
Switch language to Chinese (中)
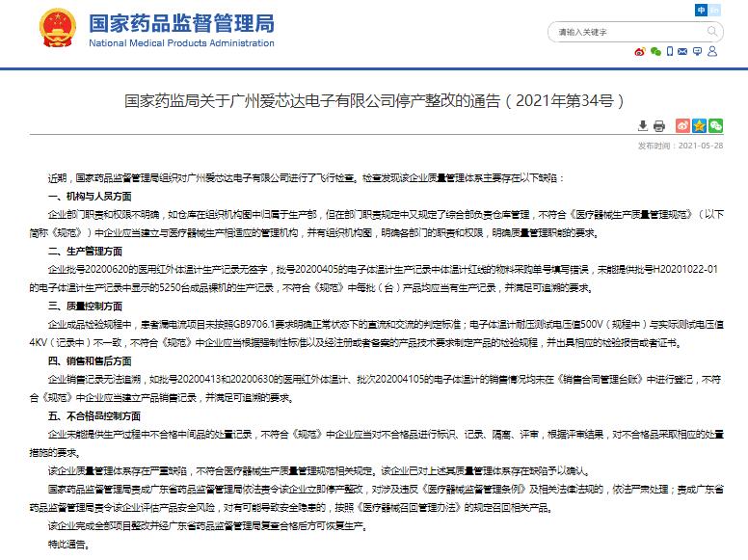702,10
